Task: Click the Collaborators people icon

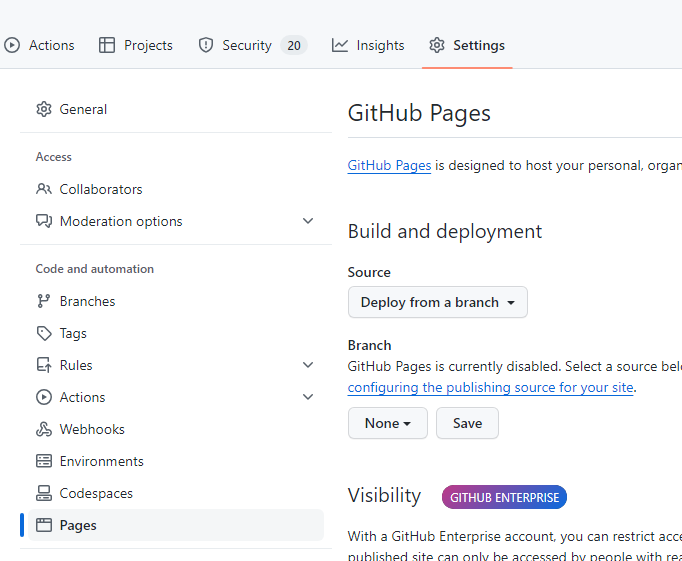Action: click(44, 189)
